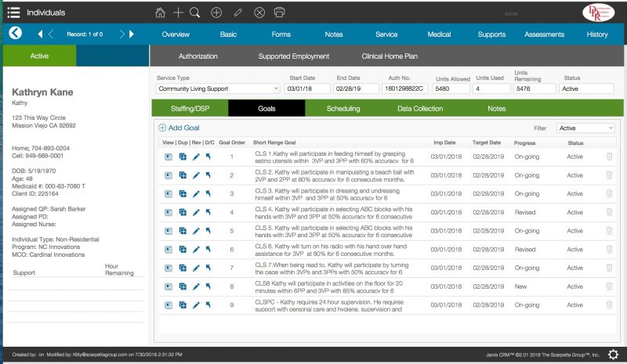Click the Start Date field
627x364 pixels.
[307, 88]
